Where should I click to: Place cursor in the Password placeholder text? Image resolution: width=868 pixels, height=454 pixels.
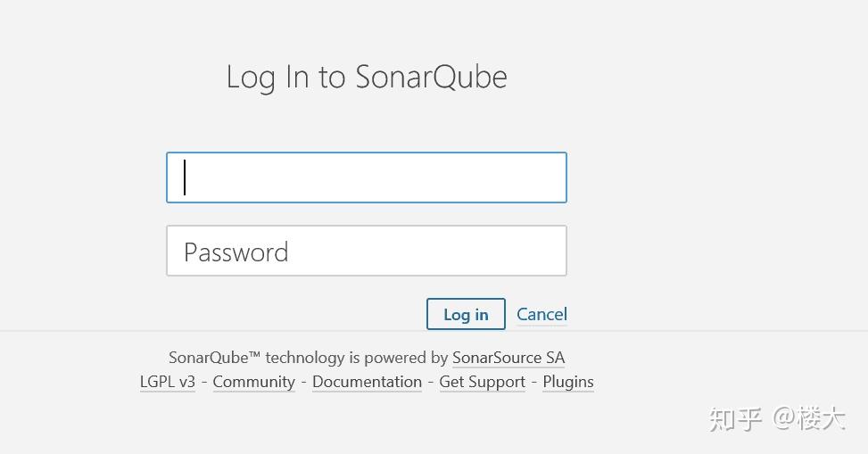click(x=236, y=252)
